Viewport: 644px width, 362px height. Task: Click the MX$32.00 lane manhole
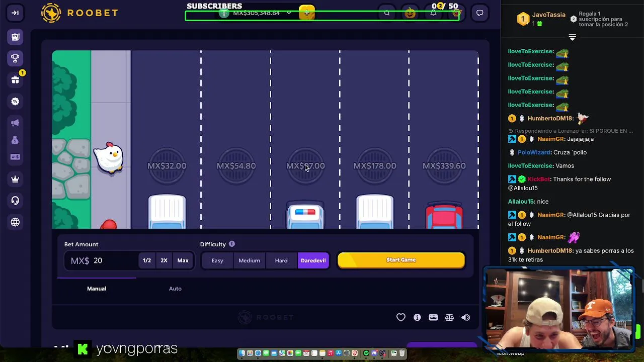click(167, 165)
